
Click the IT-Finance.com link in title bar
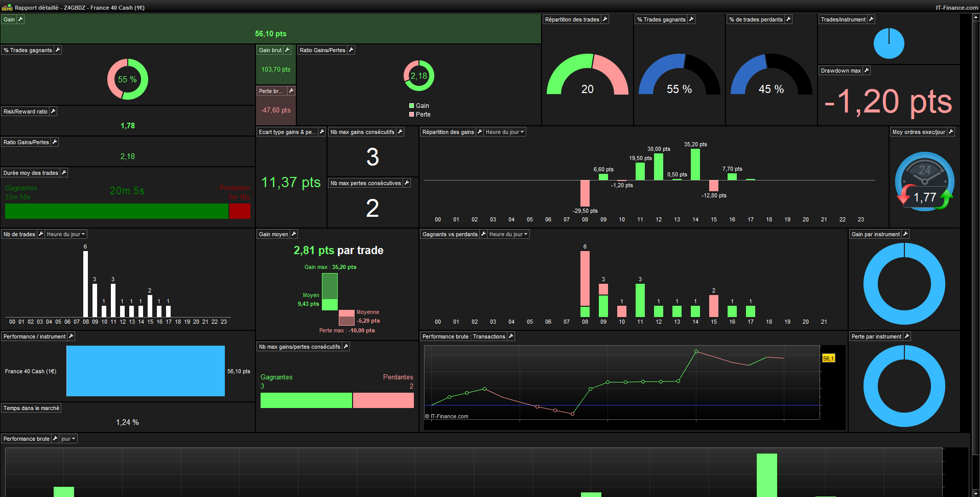point(956,8)
